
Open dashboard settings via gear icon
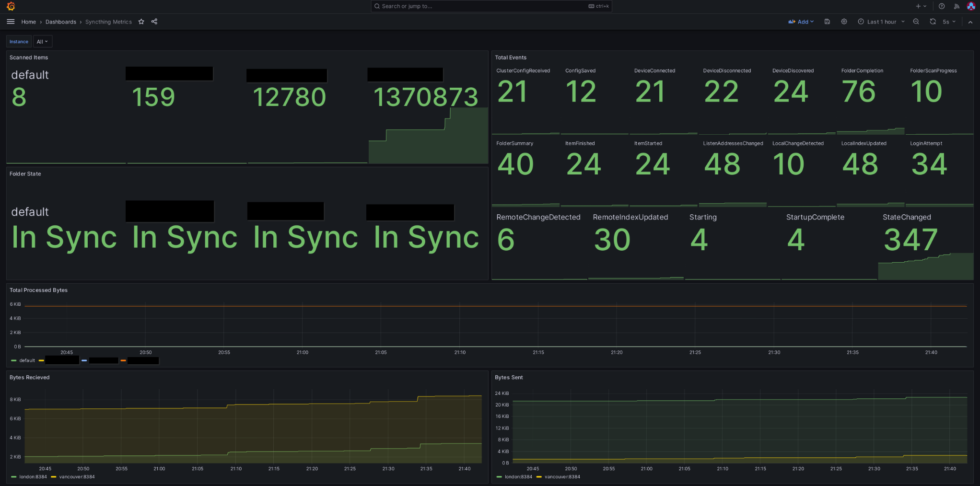click(844, 22)
